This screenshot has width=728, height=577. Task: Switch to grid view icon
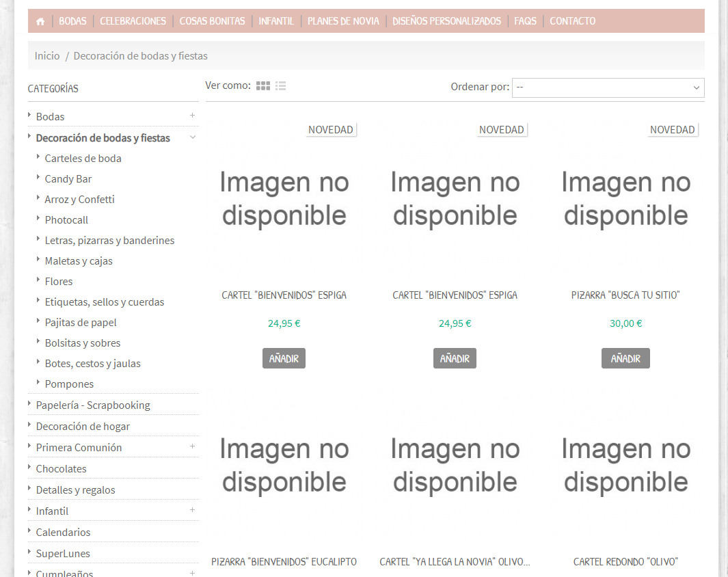tap(263, 86)
